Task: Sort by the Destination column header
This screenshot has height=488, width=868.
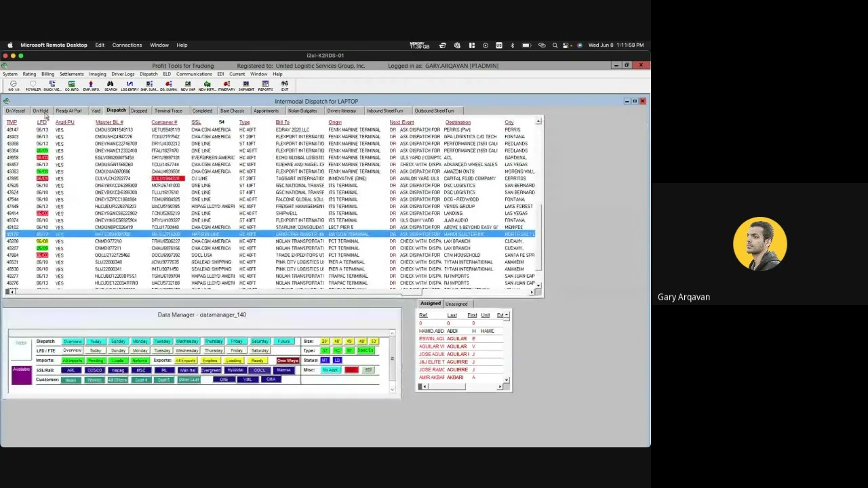Action: click(x=458, y=123)
